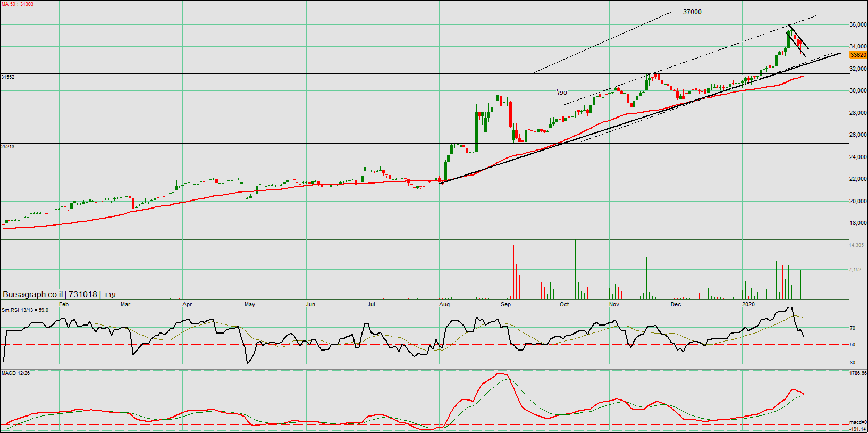Select the 31552 horizontal level label
868x433 pixels.
pyautogui.click(x=8, y=77)
